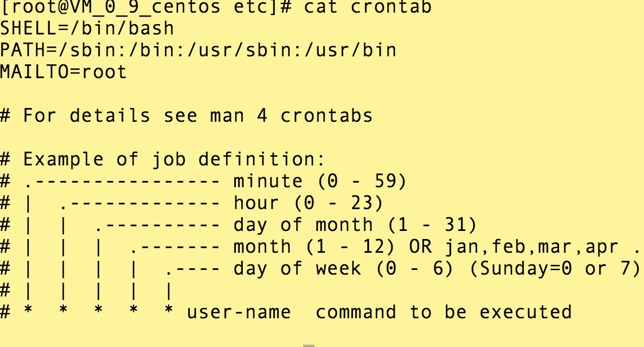The image size is (644, 347).
Task: Click the PATH variable line
Action: (x=199, y=50)
